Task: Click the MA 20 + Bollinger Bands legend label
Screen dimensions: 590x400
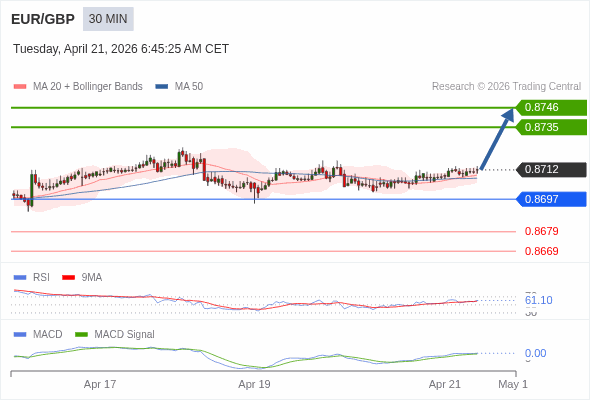Action: tap(88, 87)
